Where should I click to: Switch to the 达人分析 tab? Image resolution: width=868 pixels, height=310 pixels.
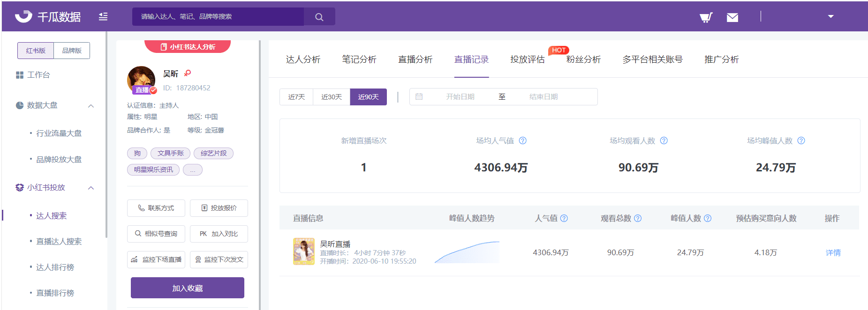(x=303, y=59)
